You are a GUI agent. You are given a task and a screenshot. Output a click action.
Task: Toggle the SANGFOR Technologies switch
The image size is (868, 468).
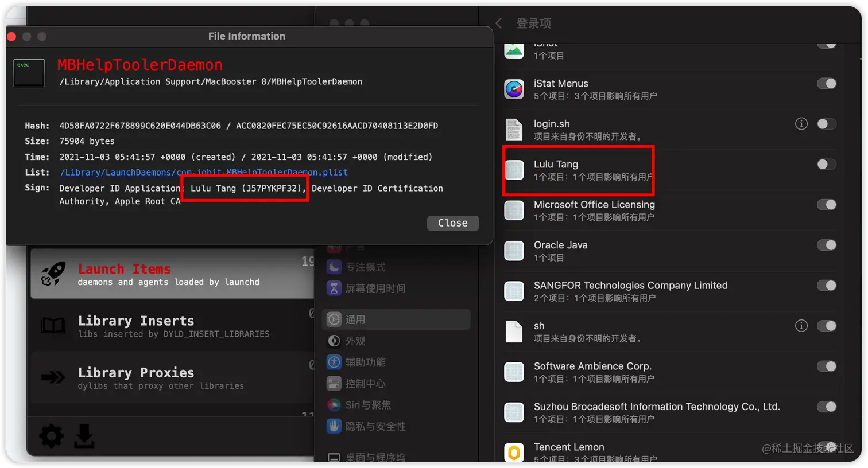click(x=827, y=286)
